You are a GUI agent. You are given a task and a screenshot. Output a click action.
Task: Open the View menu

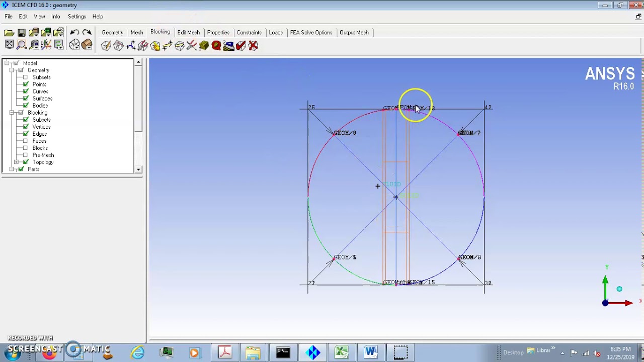(x=39, y=17)
